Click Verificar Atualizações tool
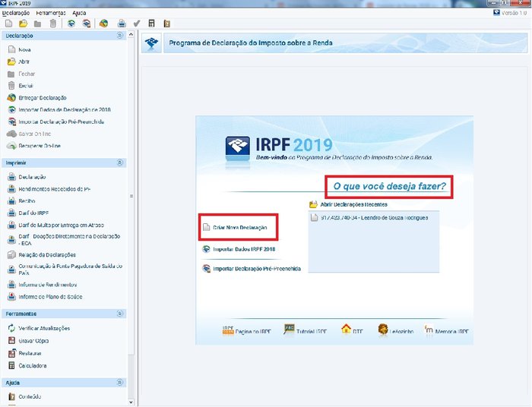The image size is (532, 407). point(39,328)
